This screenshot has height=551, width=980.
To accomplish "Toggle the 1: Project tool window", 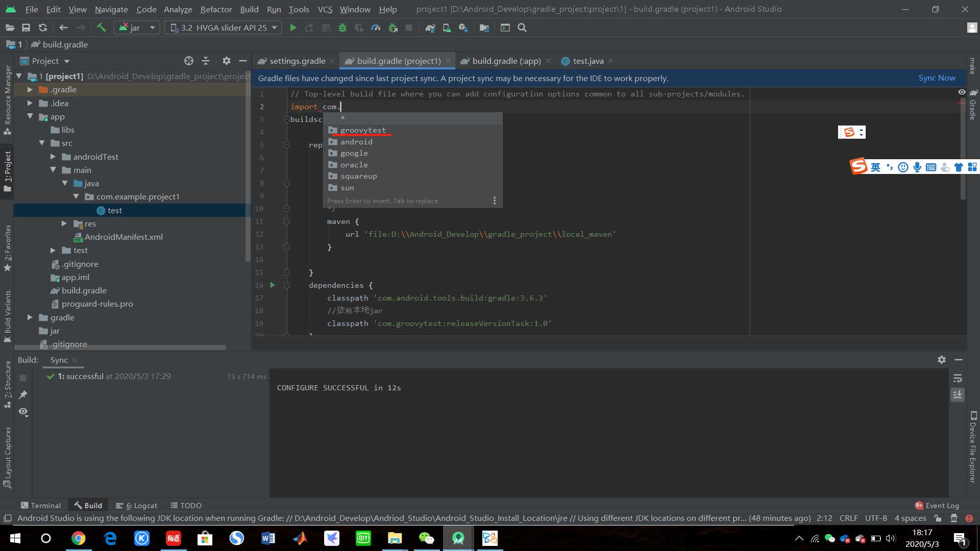I will coord(7,172).
